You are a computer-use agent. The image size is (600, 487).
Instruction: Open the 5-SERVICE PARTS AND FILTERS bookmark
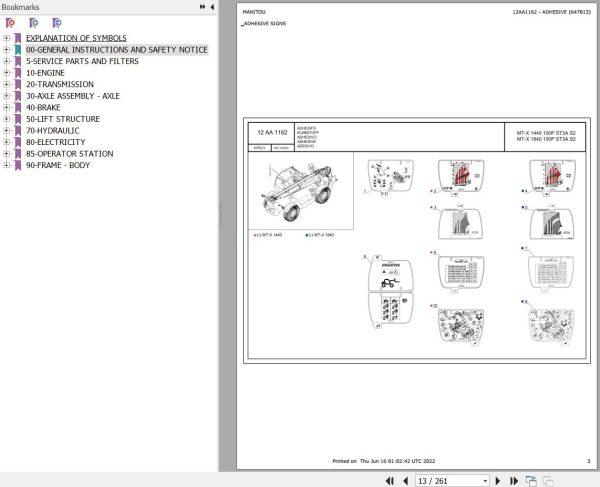[x=82, y=61]
